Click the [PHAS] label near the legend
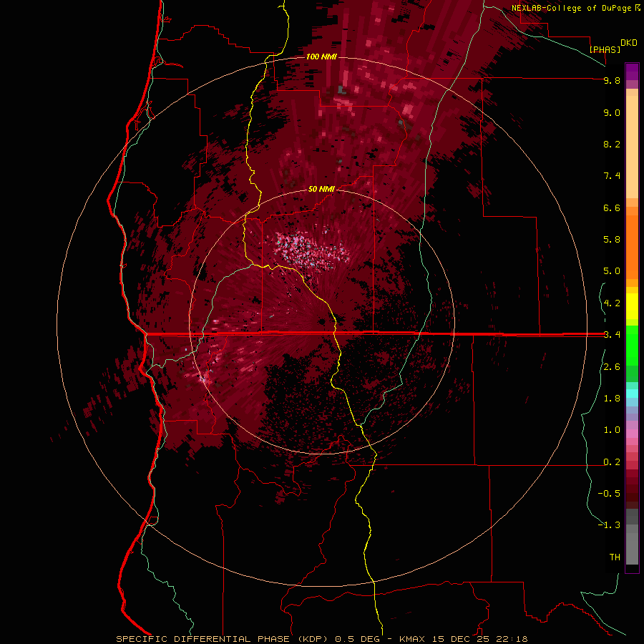This screenshot has width=644, height=644. coord(605,49)
